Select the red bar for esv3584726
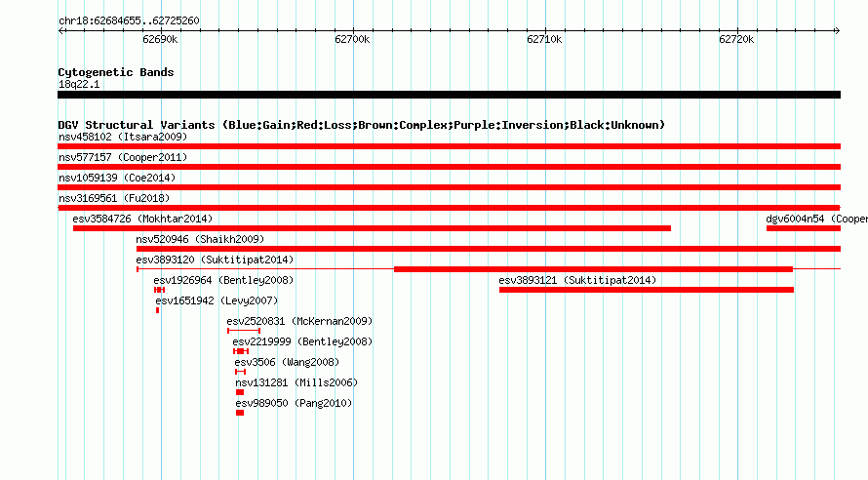The height and width of the screenshot is (480, 868). point(372,228)
